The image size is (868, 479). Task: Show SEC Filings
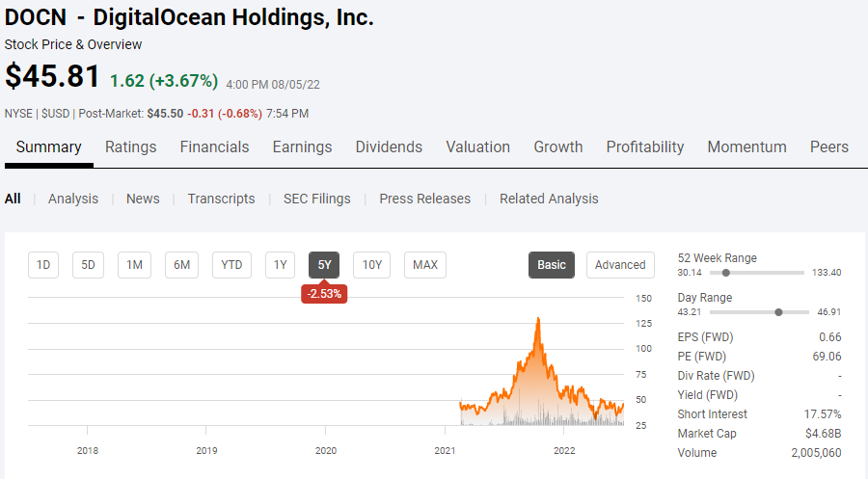[x=316, y=199]
